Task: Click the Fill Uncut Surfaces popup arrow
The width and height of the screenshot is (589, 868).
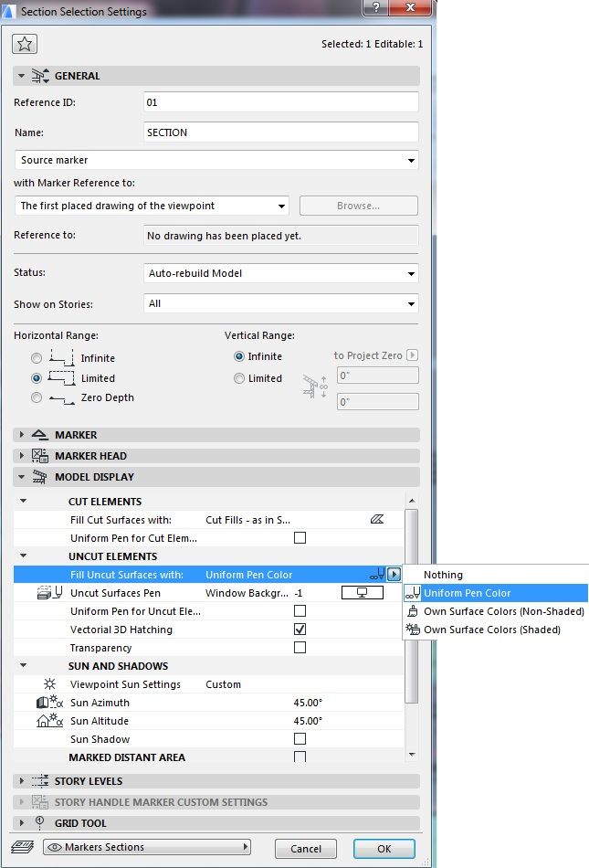Action: [x=394, y=574]
